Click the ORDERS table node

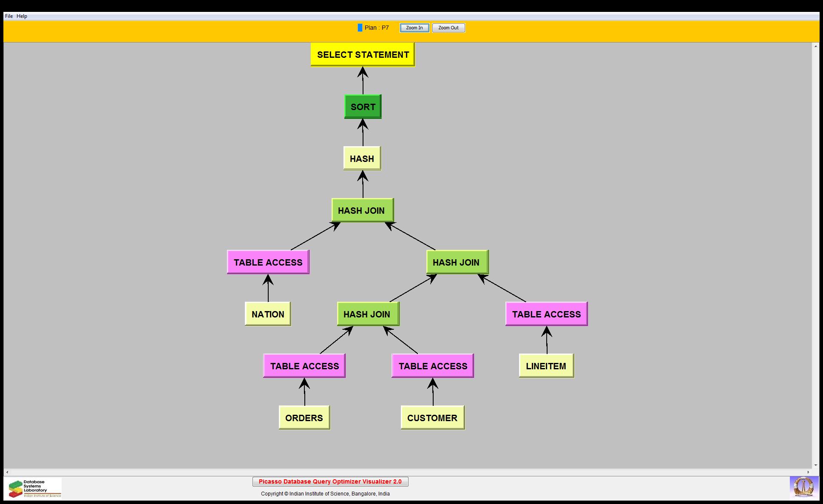(x=304, y=418)
